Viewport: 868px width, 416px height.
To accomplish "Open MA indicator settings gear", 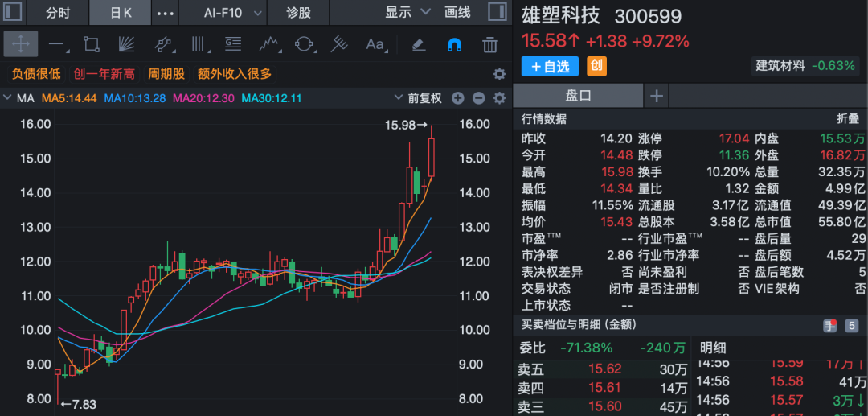I will coord(499,99).
